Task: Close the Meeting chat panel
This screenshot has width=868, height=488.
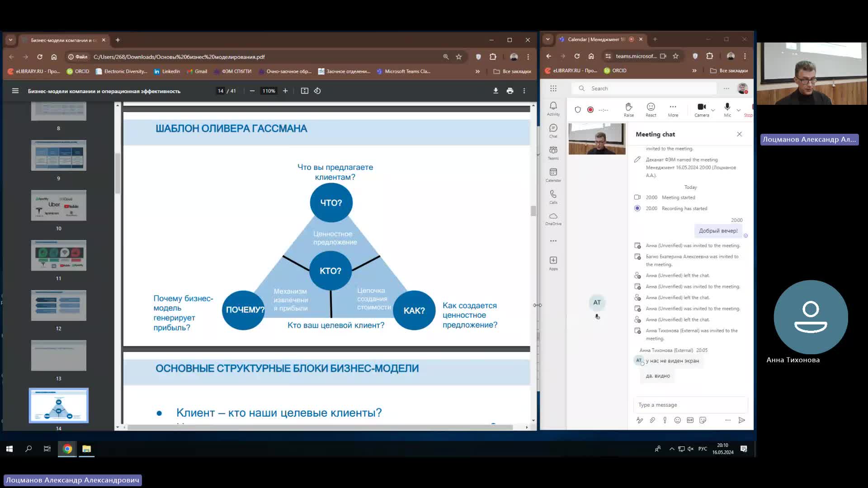Action: 740,134
